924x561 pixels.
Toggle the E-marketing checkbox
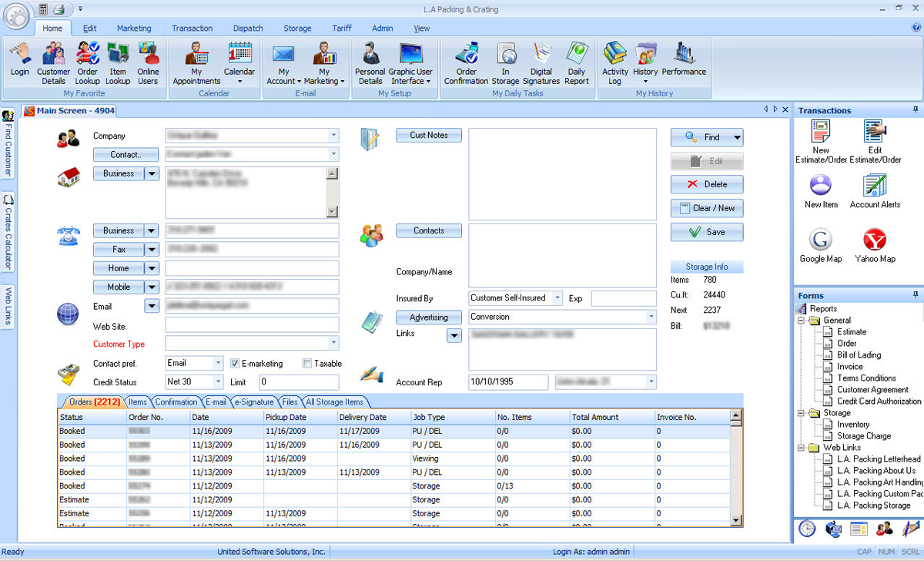(x=236, y=363)
